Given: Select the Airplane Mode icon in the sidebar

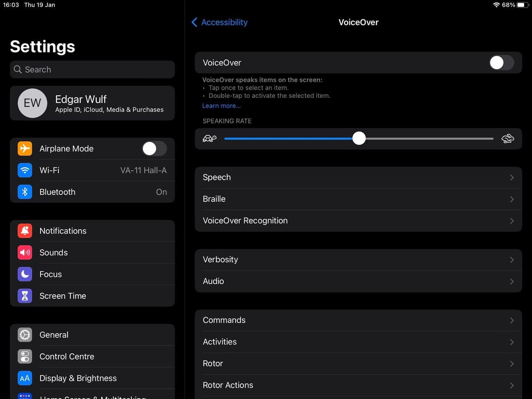Looking at the screenshot, I should click(25, 149).
